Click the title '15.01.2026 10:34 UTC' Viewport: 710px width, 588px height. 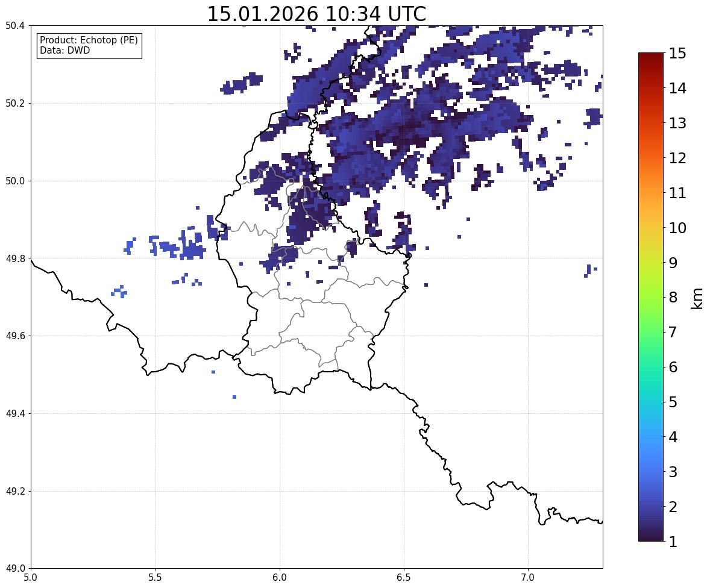coord(316,14)
